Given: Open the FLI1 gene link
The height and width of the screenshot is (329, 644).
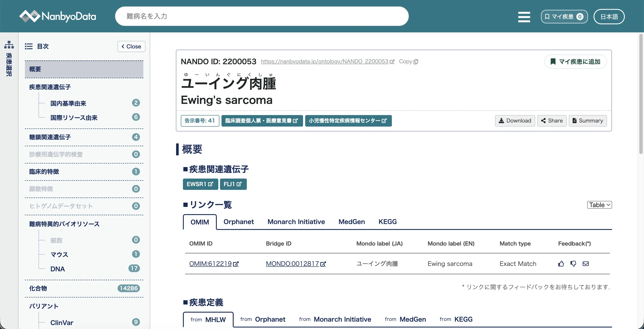Looking at the screenshot, I should click(233, 184).
